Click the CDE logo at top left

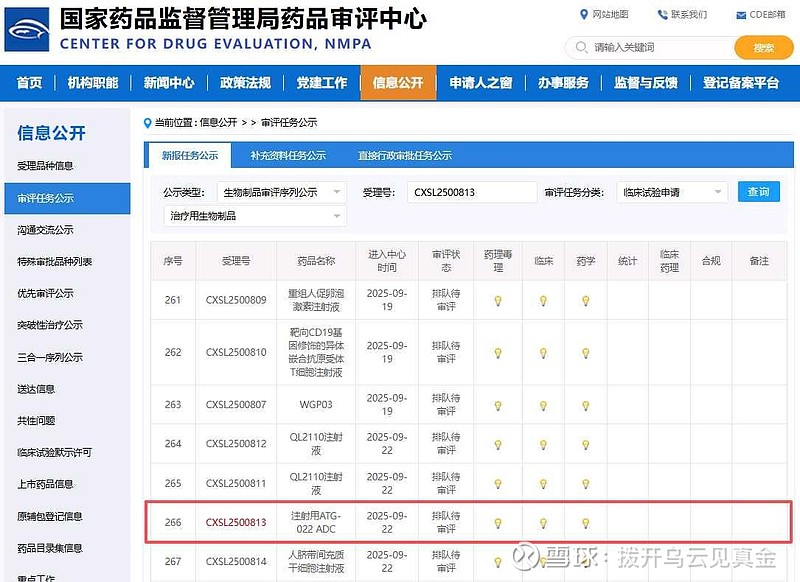click(x=27, y=30)
